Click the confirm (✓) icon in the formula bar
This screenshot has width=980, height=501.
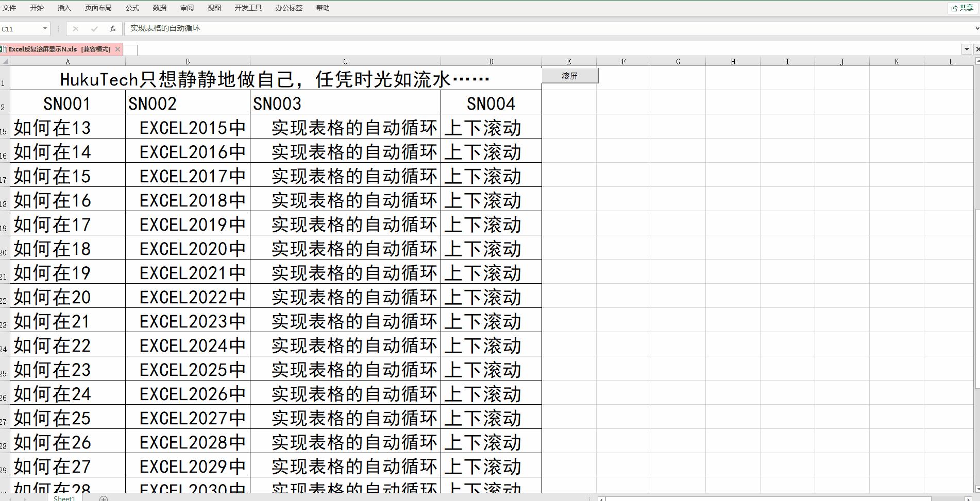tap(94, 28)
